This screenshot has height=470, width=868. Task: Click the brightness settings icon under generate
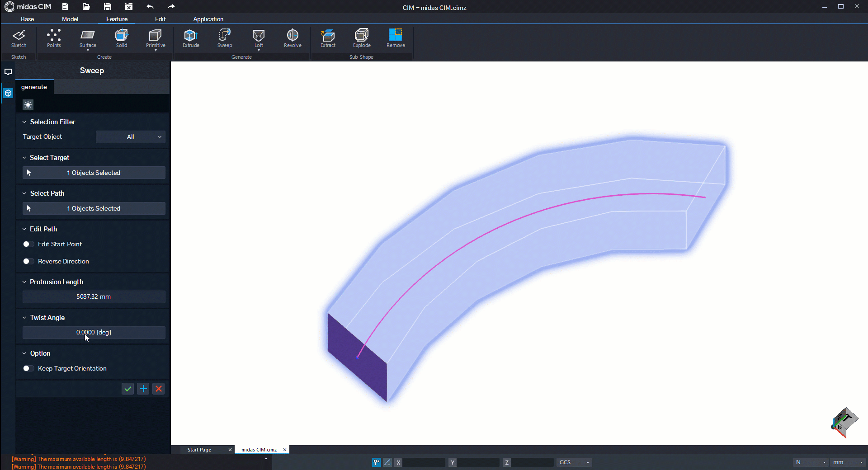[28, 105]
